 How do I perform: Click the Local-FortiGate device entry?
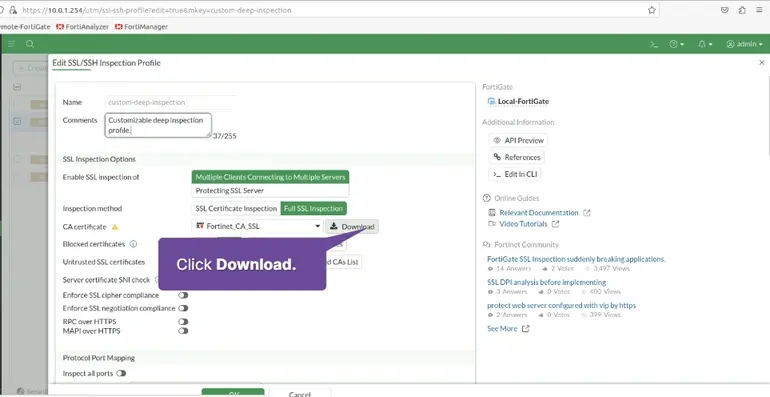[518, 101]
